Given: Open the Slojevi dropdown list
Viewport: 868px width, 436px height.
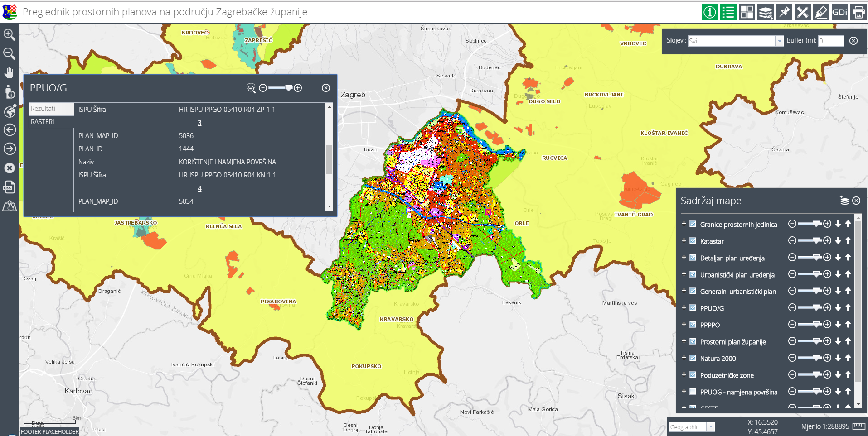Looking at the screenshot, I should 780,41.
